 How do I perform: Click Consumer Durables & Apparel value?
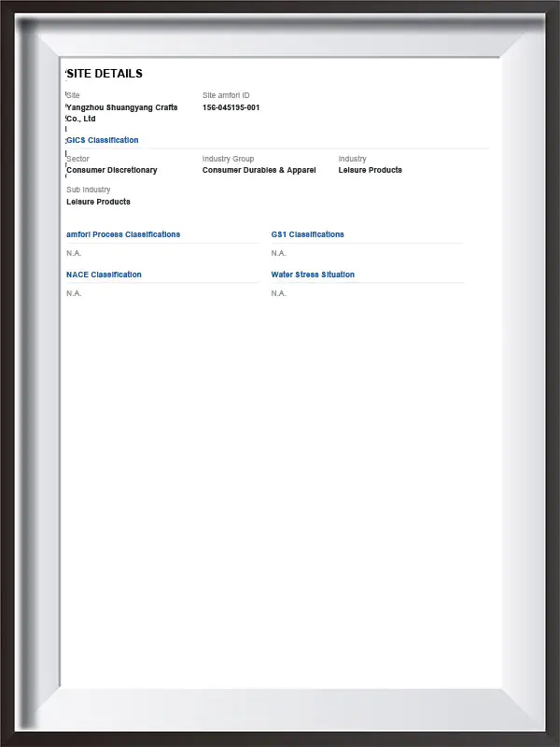259,170
